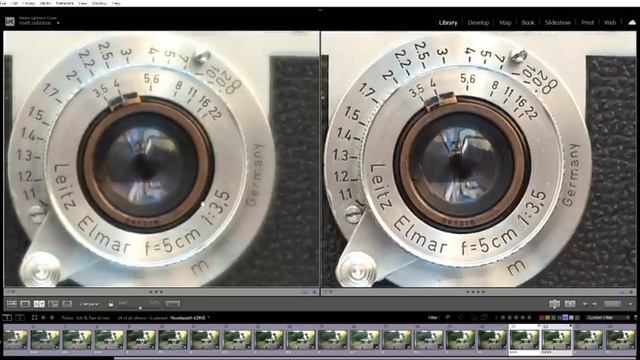
Task: Switch to Survey view in the toolbar
Action: coord(53,304)
